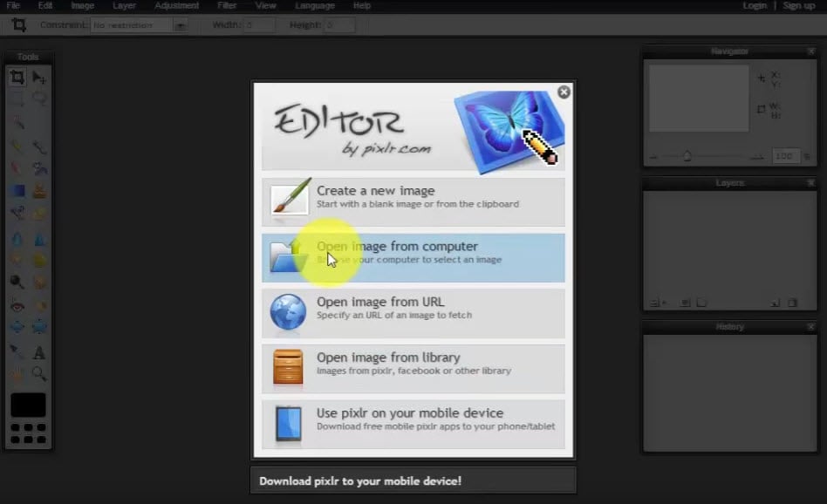Select the Eraser tool
This screenshot has width=827, height=504.
click(17, 168)
